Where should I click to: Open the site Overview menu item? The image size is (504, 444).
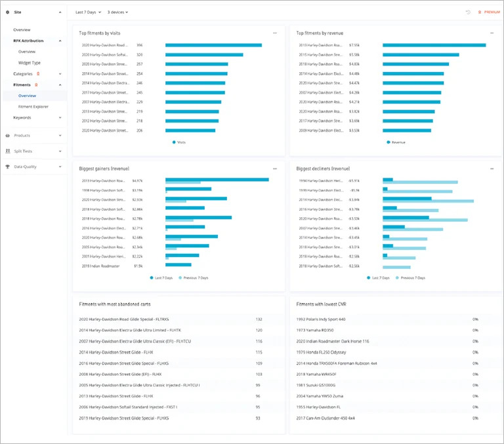coord(22,30)
